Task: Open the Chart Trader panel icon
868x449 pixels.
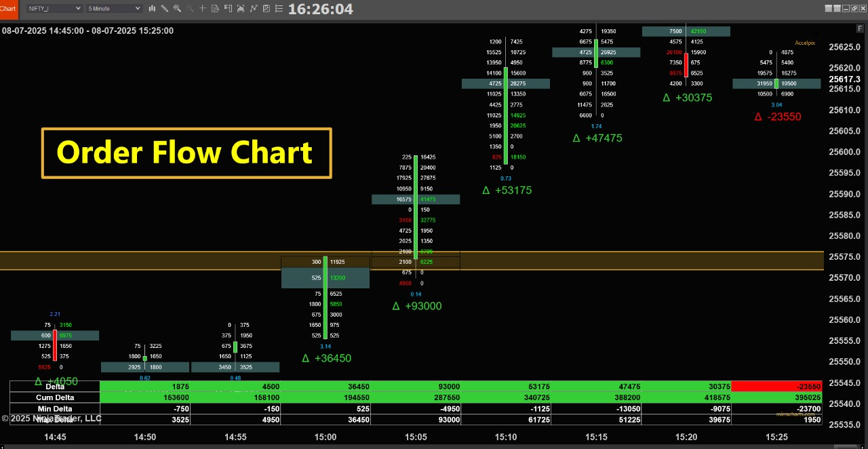Action: [228, 8]
